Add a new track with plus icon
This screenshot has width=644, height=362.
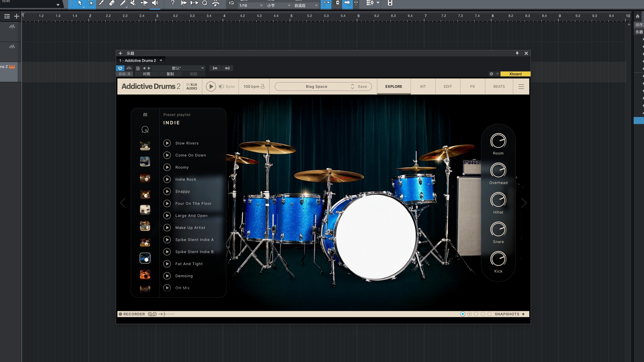16,16
